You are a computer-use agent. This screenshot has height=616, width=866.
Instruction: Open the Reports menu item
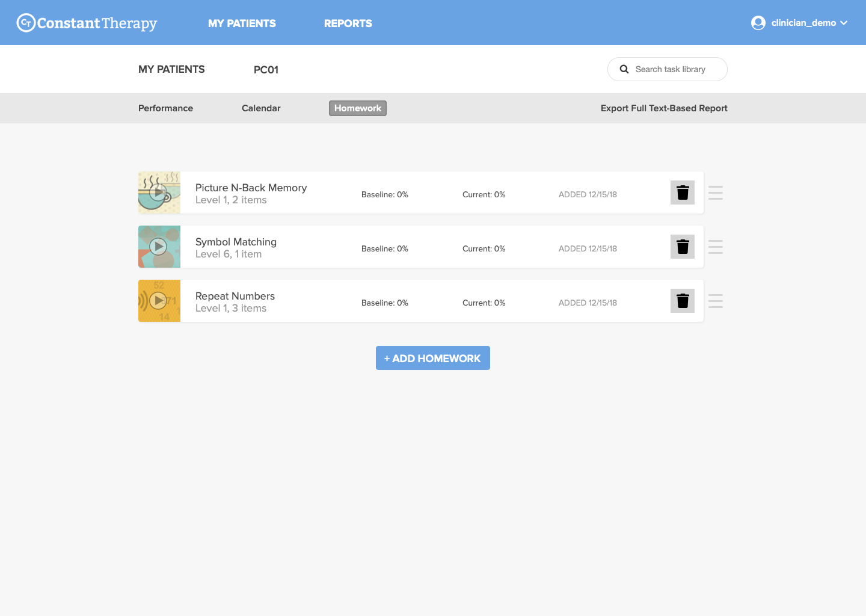(x=348, y=23)
